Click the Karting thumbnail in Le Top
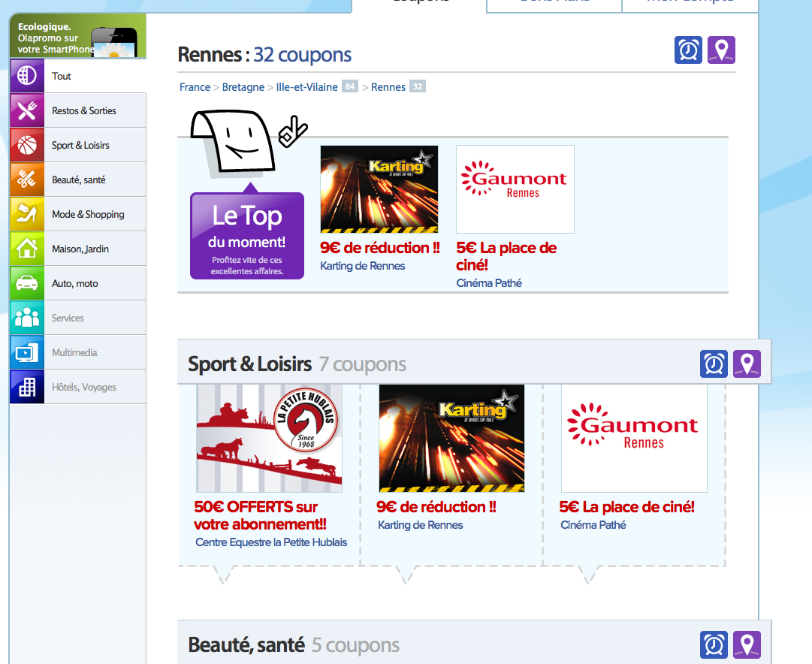 pyautogui.click(x=379, y=189)
